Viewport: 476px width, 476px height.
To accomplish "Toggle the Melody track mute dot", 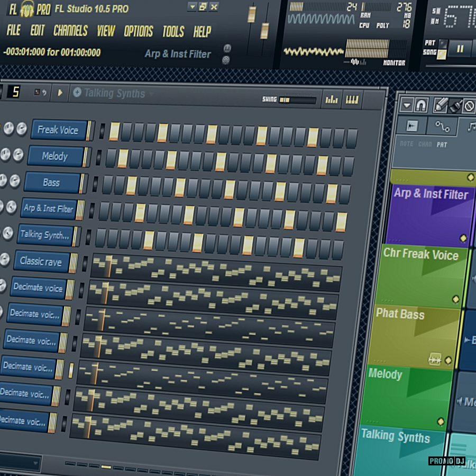I will [x=441, y=422].
